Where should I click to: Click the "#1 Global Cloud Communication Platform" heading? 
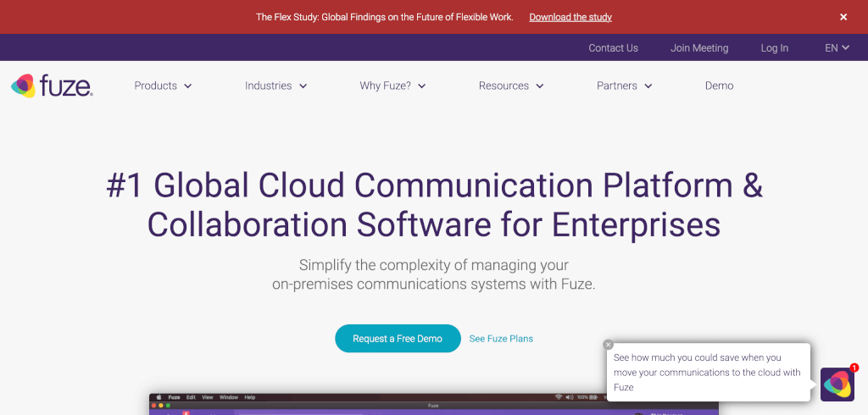click(x=434, y=205)
